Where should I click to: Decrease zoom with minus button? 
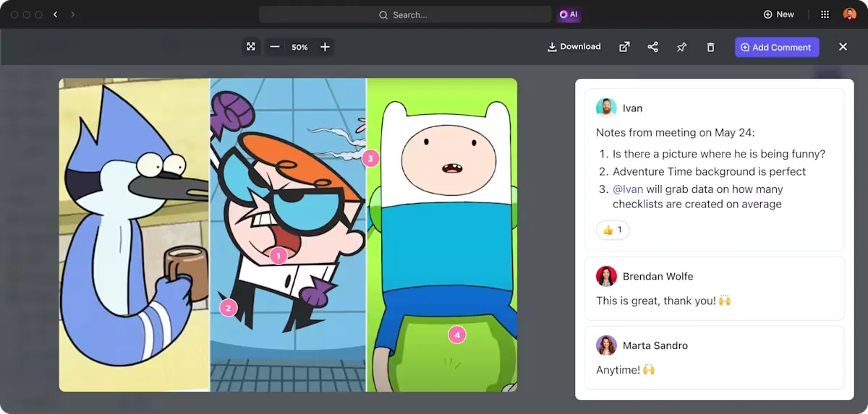point(275,47)
